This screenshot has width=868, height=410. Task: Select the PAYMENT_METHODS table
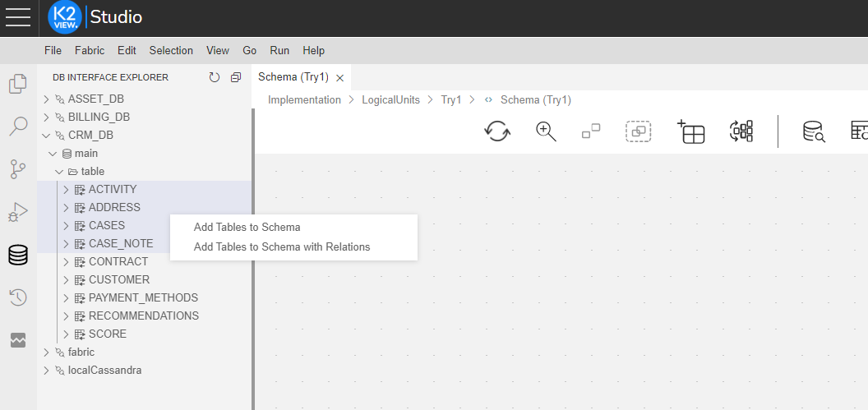tap(143, 298)
